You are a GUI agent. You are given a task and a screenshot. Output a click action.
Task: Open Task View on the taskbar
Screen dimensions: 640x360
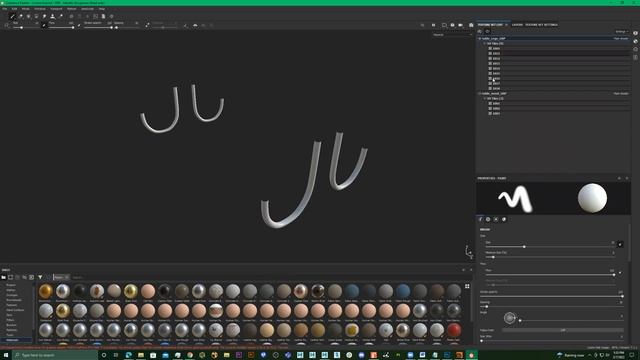point(116,355)
